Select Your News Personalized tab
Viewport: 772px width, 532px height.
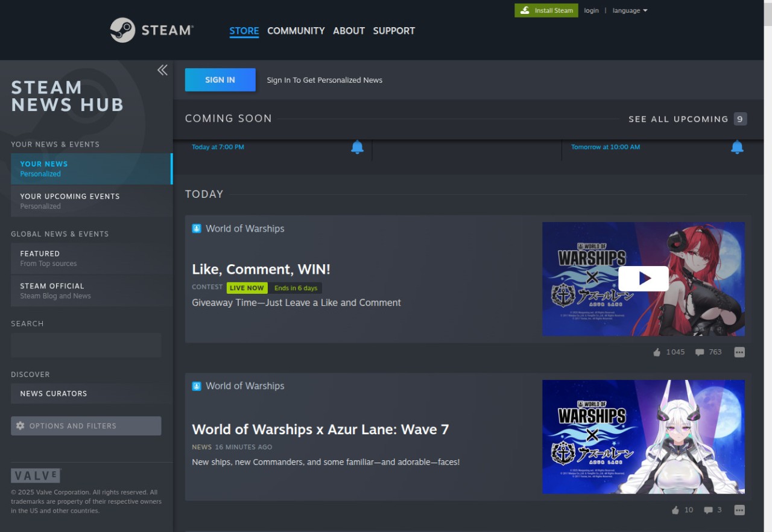click(92, 169)
